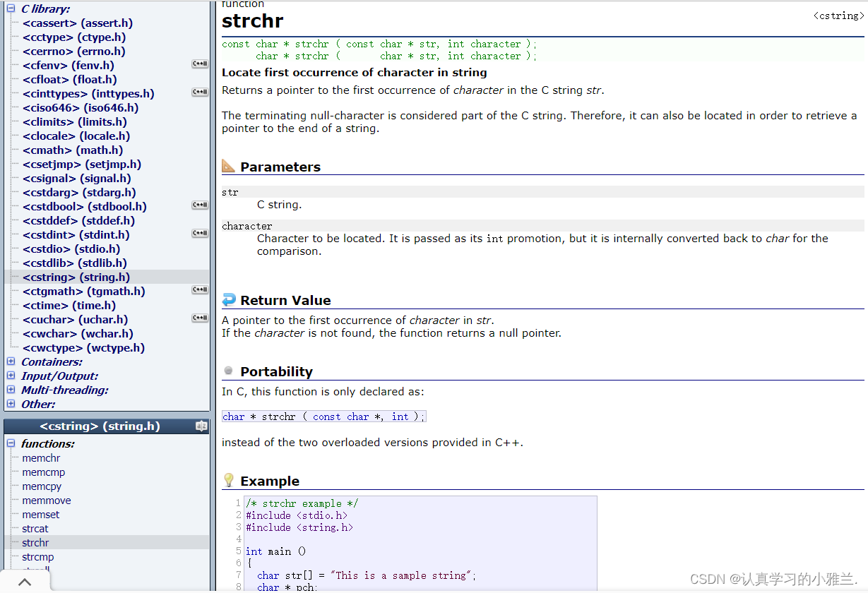The image size is (868, 593).
Task: Go to the memcpy function page
Action: (42, 486)
